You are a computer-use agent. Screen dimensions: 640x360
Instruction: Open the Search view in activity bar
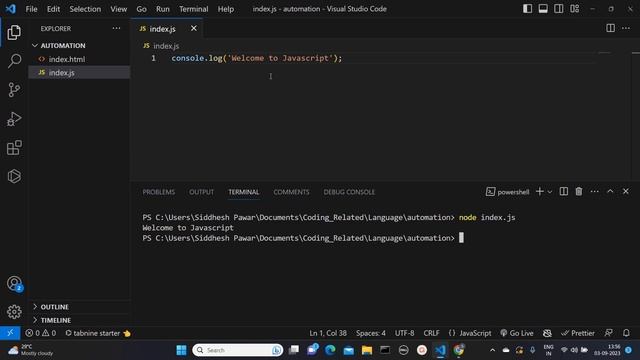(14, 61)
